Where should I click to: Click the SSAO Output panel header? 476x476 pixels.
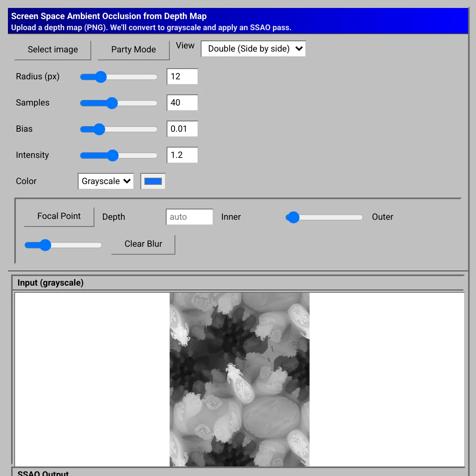(x=44, y=473)
